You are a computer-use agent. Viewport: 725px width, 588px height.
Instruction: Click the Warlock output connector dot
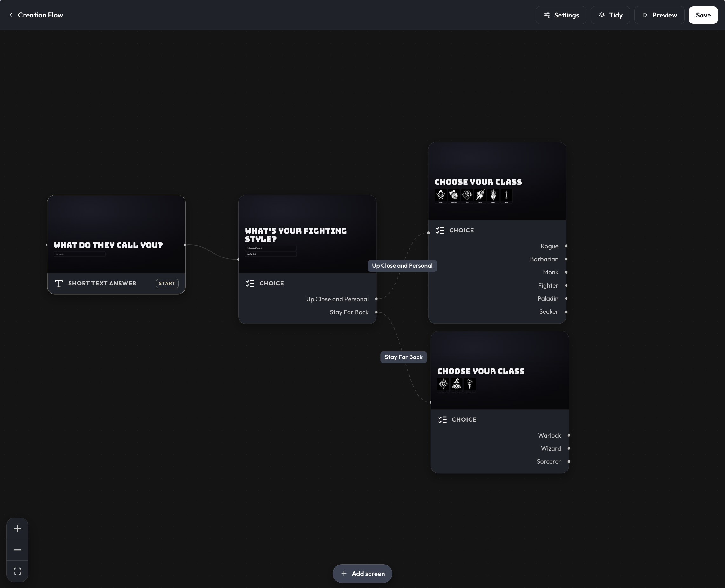tap(569, 435)
